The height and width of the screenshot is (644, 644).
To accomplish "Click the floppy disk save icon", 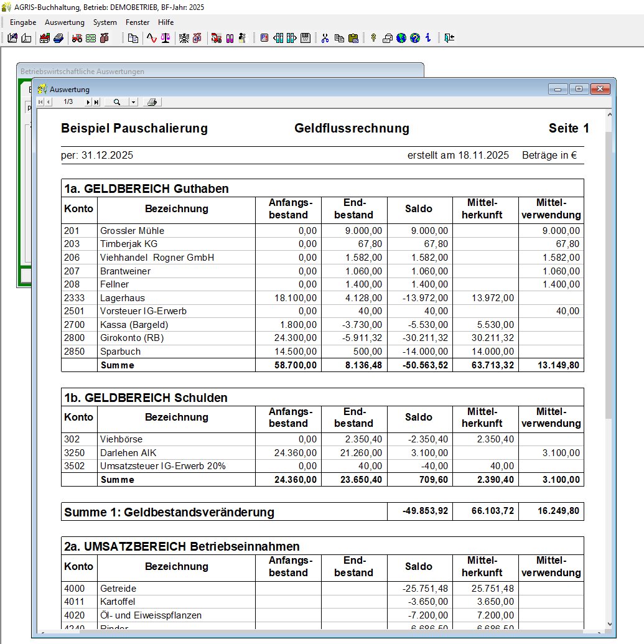I will coord(306,38).
